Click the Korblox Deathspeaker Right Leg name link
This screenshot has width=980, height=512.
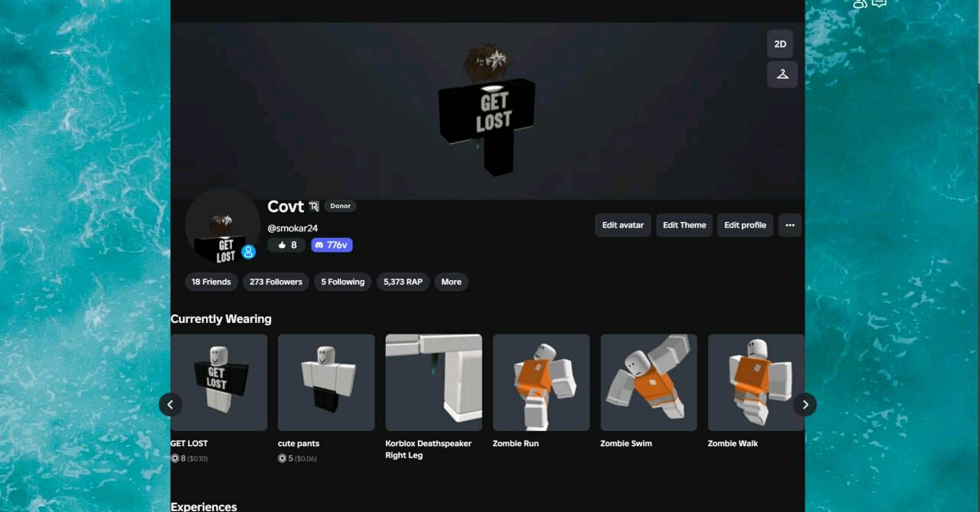[429, 449]
